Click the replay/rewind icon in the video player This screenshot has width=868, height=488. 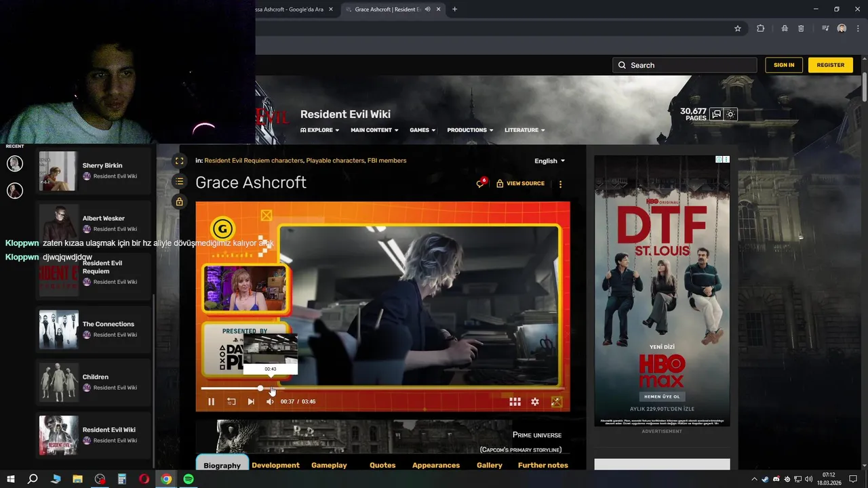[x=231, y=401]
